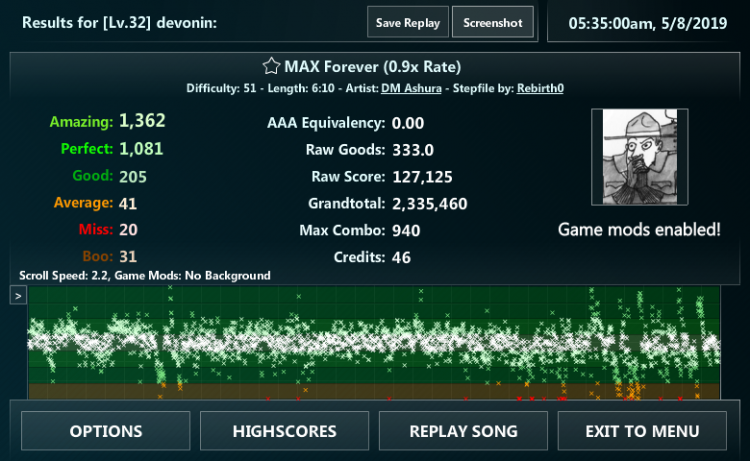Select the Max Combo value 940
The height and width of the screenshot is (461, 750).
click(x=406, y=230)
